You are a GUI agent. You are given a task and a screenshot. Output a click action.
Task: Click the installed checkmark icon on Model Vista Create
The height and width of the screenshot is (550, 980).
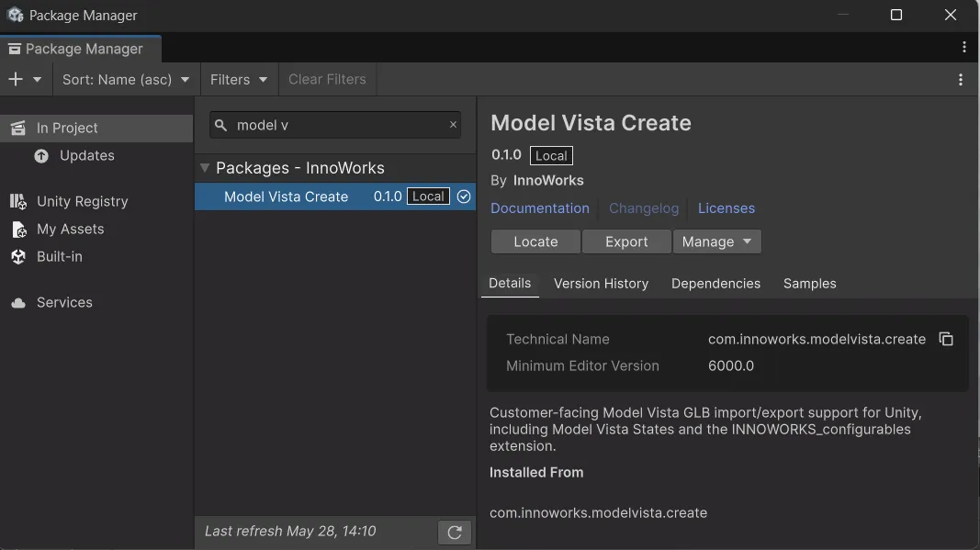pyautogui.click(x=464, y=196)
